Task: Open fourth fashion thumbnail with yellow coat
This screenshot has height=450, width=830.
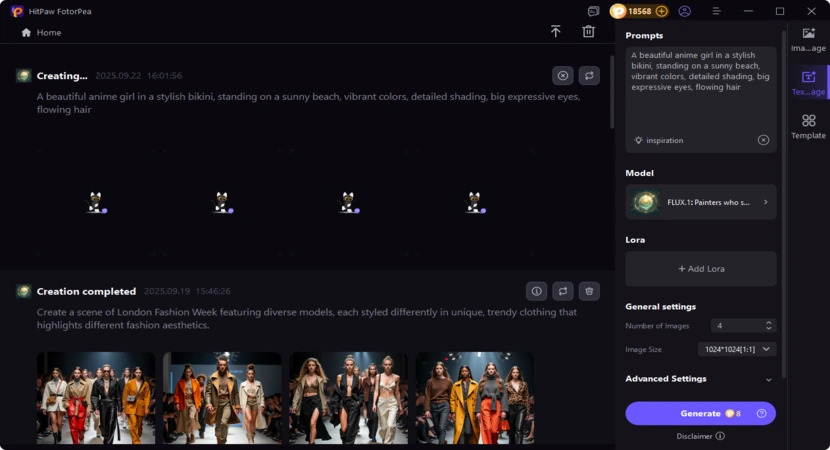Action: 475,398
